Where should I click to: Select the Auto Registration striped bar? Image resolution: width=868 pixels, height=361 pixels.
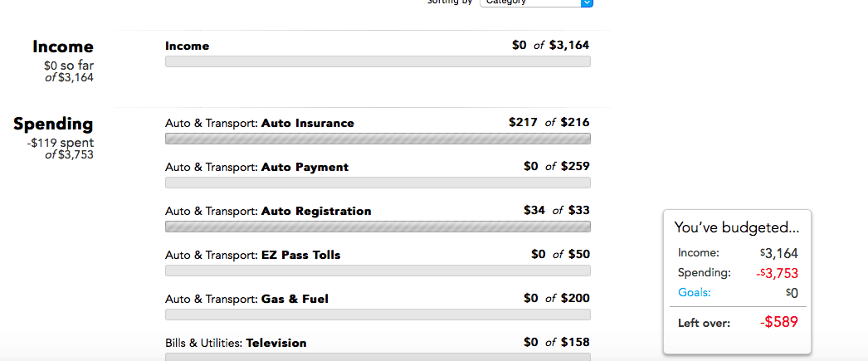point(378,227)
